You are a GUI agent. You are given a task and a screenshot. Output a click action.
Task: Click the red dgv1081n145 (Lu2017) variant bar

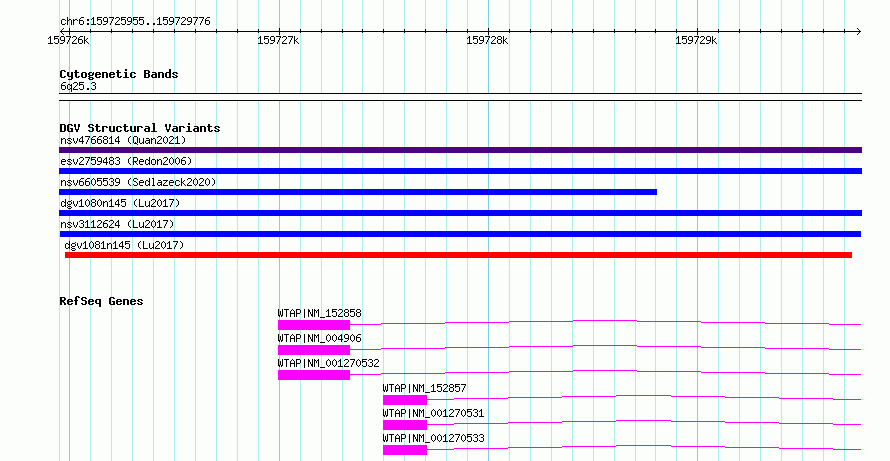click(458, 255)
